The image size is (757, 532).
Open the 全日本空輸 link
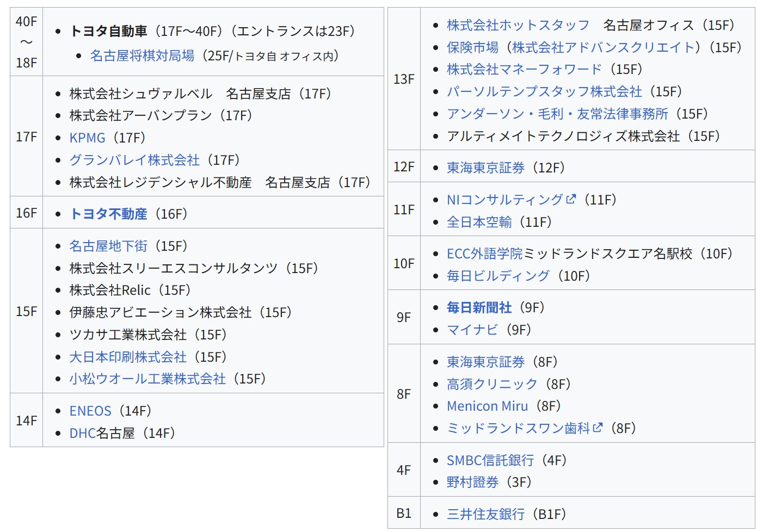point(479,222)
